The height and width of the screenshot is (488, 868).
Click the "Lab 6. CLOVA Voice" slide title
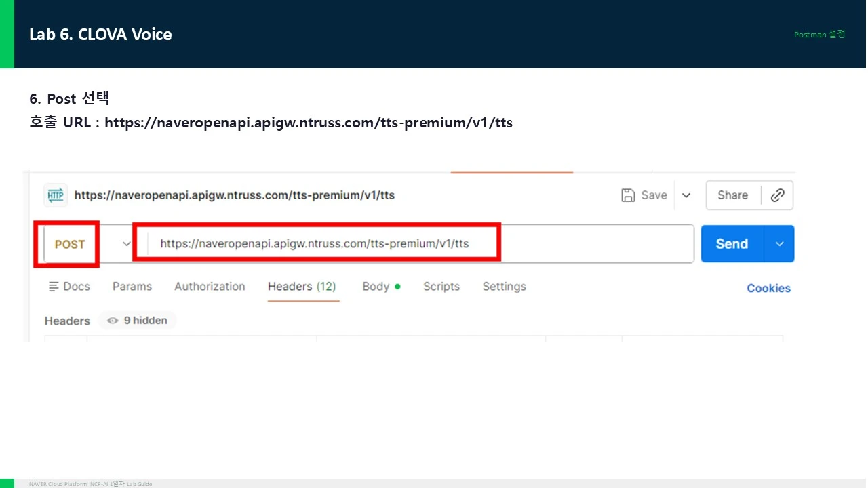100,35
